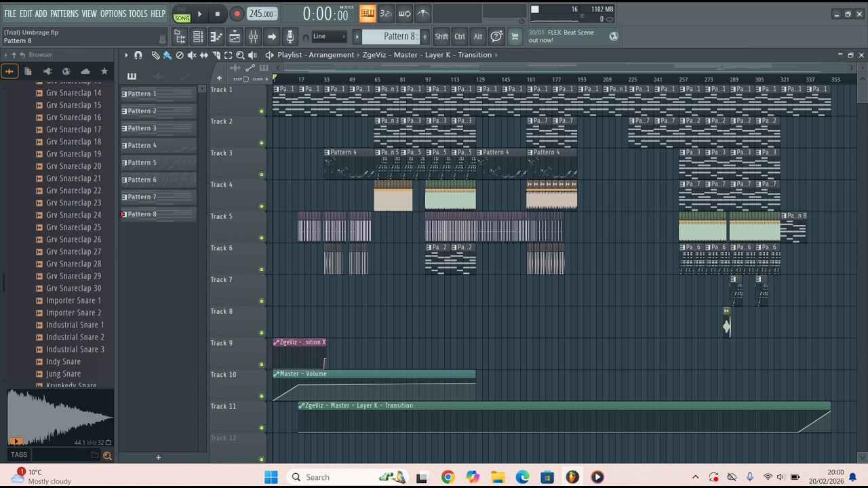Select the Zoom tool in playlist

tap(240, 55)
